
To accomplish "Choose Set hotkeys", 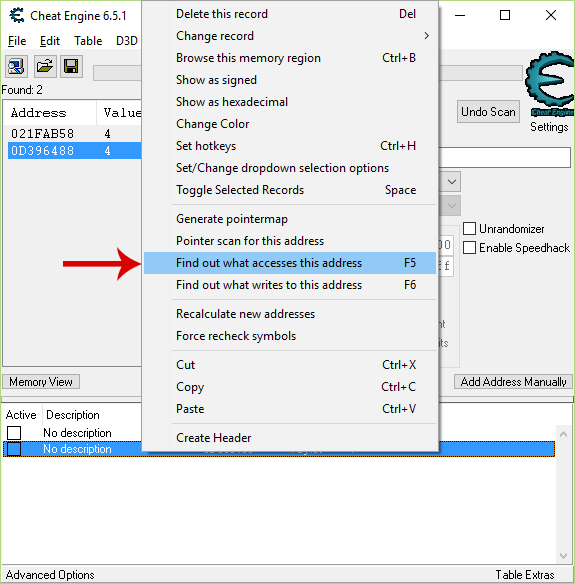I will (290, 146).
